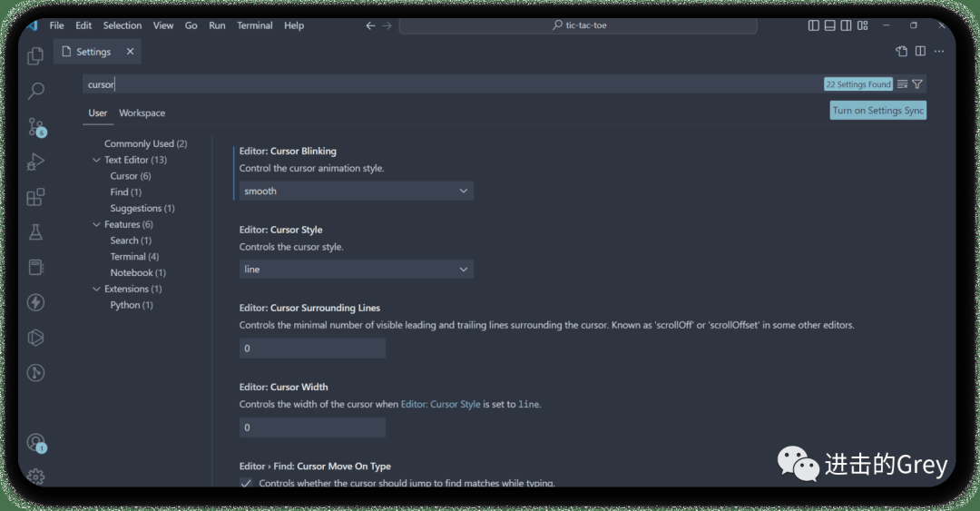Toggle the Secondary Side Bar layout icon
Image resolution: width=980 pixels, height=511 pixels.
click(x=846, y=25)
